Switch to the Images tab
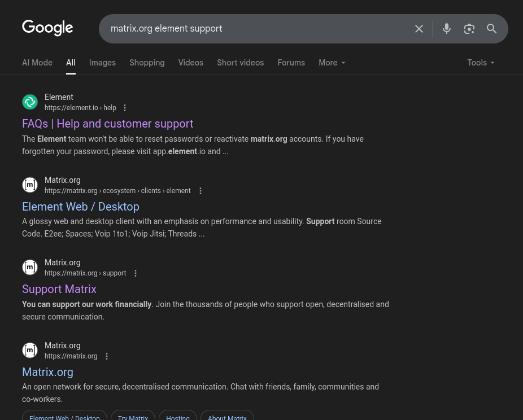This screenshot has width=523, height=420. pos(102,63)
